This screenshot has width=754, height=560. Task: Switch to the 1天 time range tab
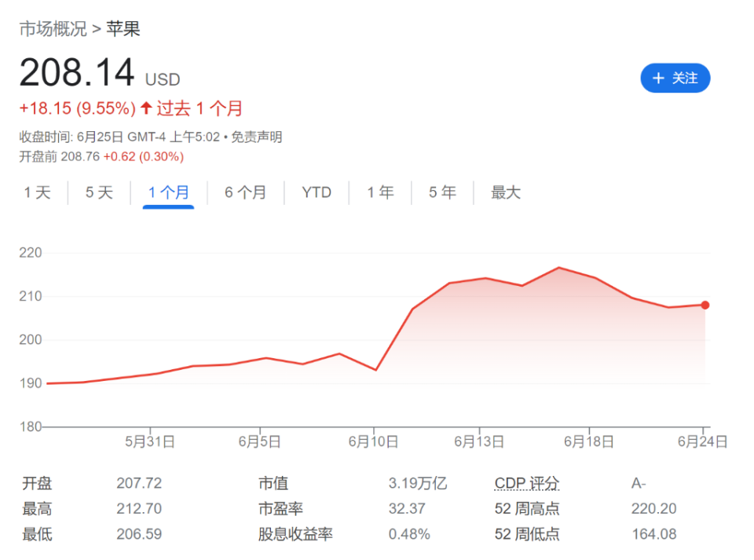point(35,192)
